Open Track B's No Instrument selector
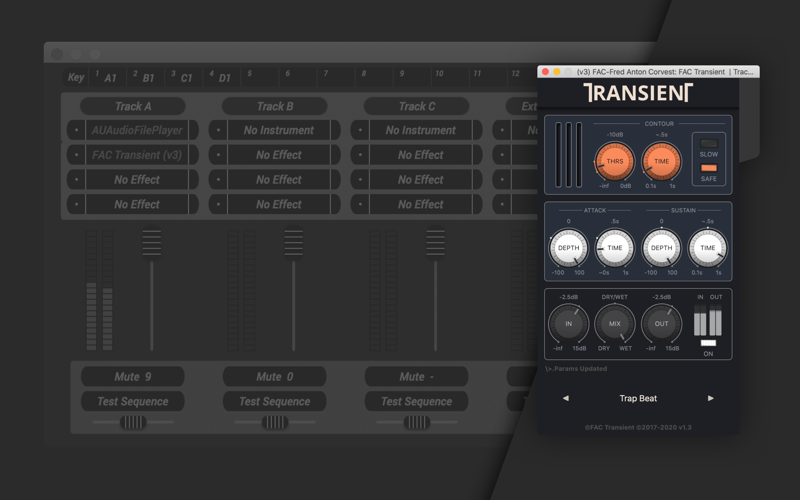This screenshot has height=500, width=800. pos(278,130)
